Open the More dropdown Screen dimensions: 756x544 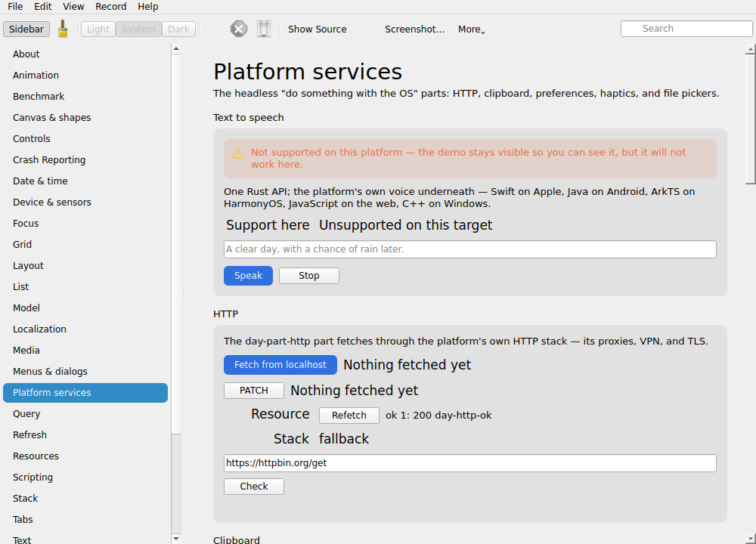(x=471, y=29)
